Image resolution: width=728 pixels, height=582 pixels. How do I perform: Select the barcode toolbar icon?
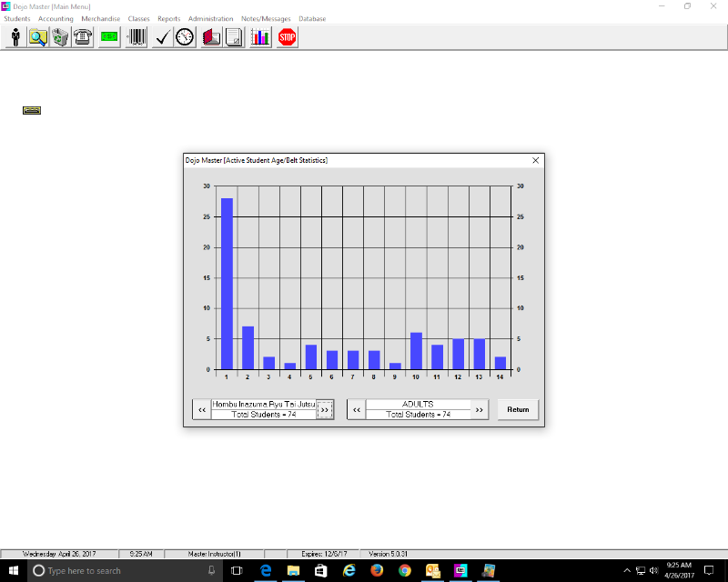pos(136,37)
